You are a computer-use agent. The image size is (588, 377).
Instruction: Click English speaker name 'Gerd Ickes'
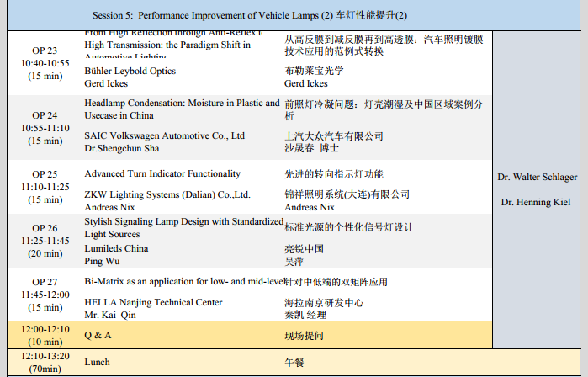106,83
